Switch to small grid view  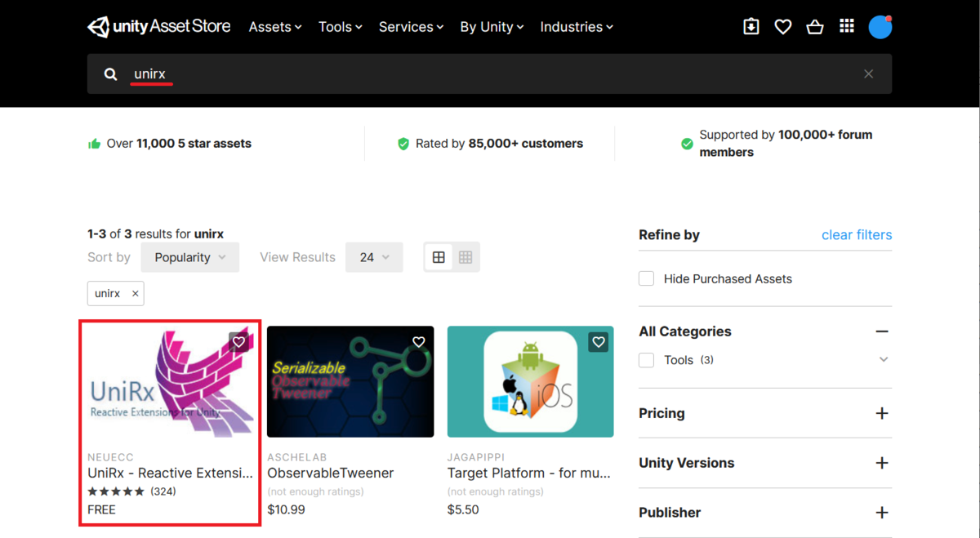click(465, 257)
